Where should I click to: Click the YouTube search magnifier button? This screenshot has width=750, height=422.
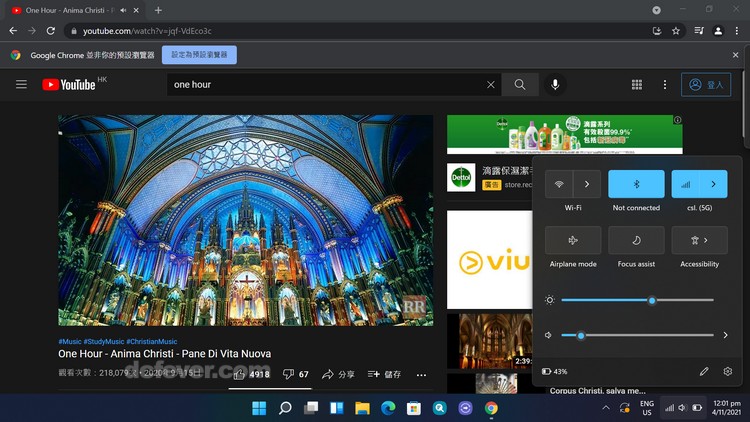point(519,85)
